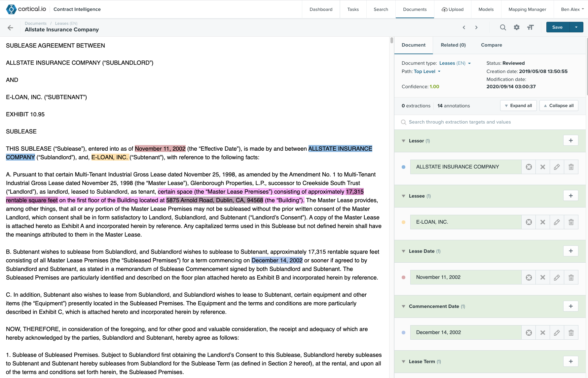Viewport: 588px width, 378px height.
Task: Add a new Commencement Date value
Action: [571, 306]
